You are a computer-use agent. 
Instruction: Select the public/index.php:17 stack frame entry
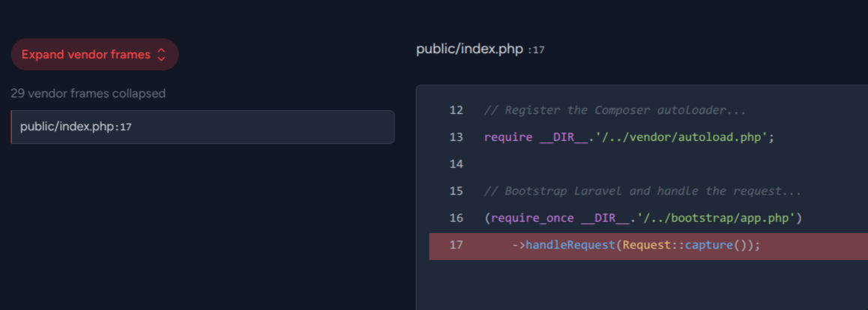202,127
